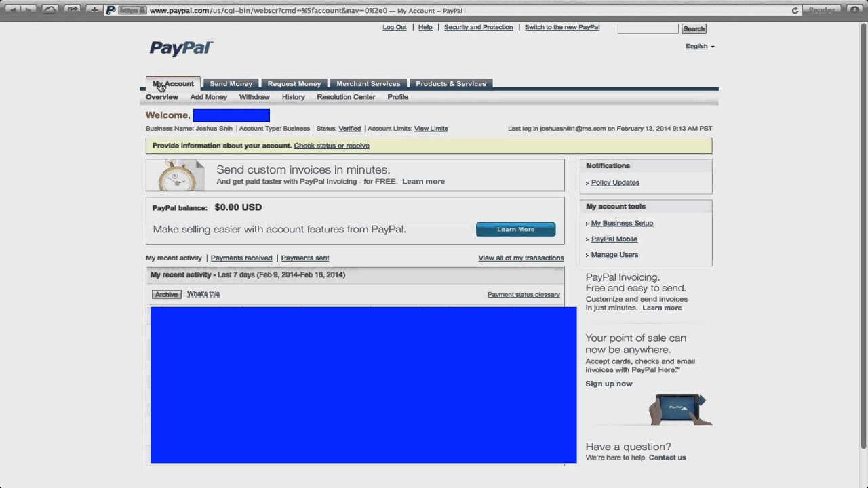Open Policy Updates notification
The height and width of the screenshot is (488, 868).
615,182
